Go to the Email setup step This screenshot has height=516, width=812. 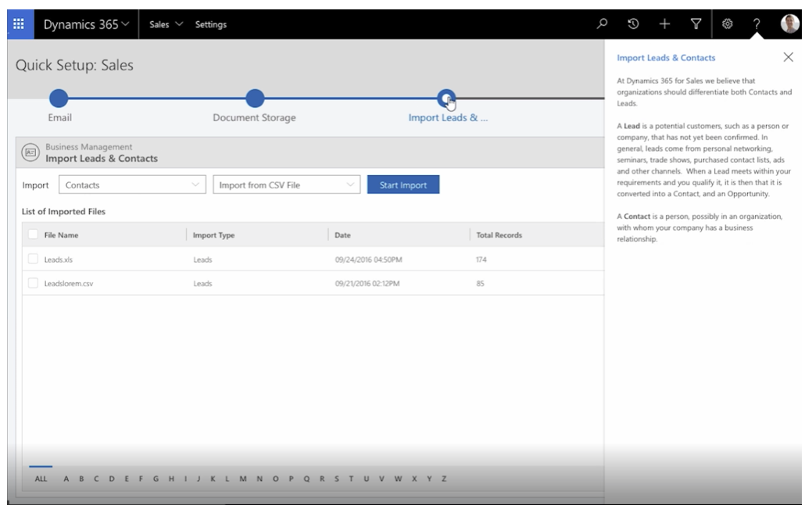pos(59,98)
